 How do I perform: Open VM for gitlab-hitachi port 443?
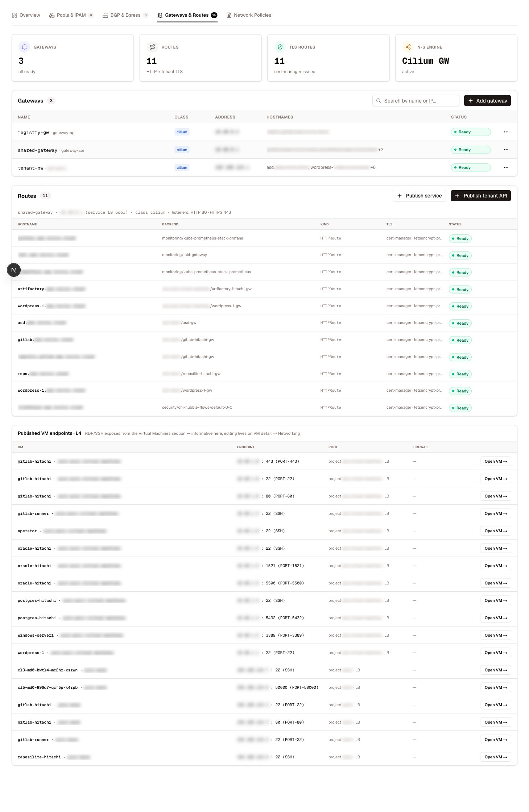tap(496, 461)
